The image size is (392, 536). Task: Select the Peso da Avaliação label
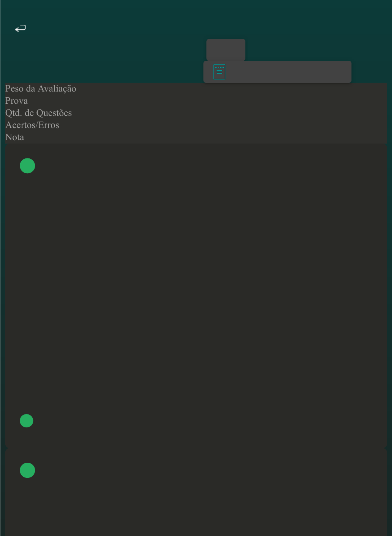[x=41, y=89]
